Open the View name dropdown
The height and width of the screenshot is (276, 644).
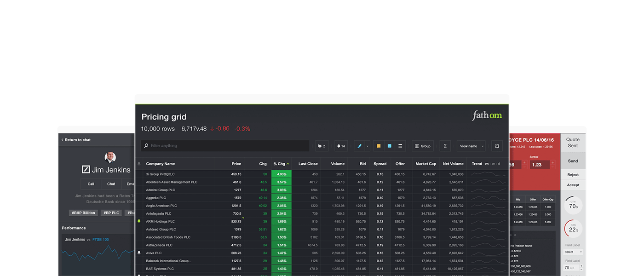pyautogui.click(x=471, y=146)
